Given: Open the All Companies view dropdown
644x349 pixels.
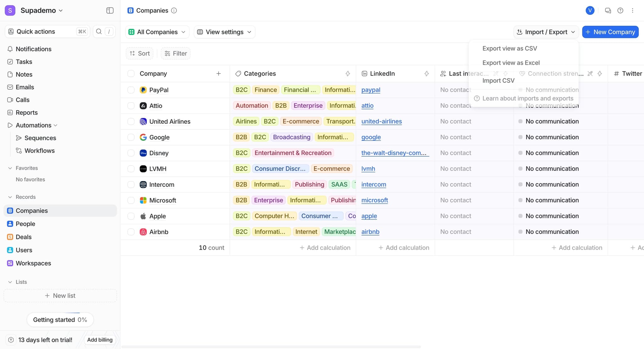Looking at the screenshot, I should coord(157,32).
